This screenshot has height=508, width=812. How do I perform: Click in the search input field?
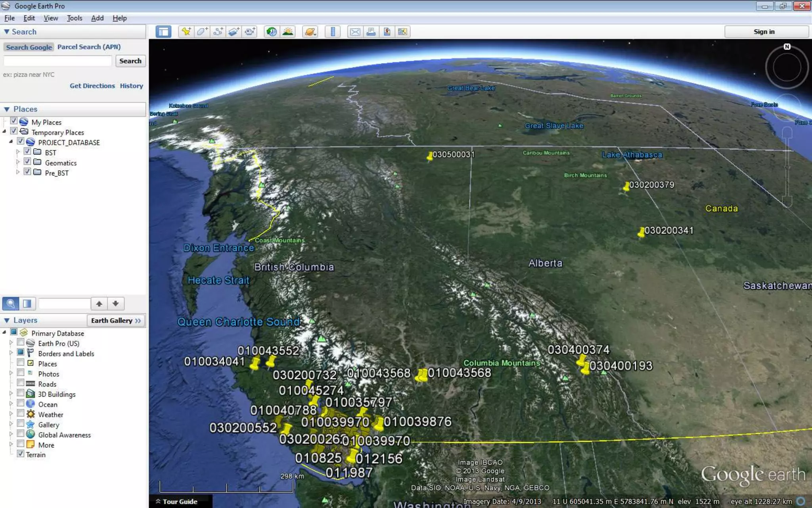pyautogui.click(x=58, y=61)
